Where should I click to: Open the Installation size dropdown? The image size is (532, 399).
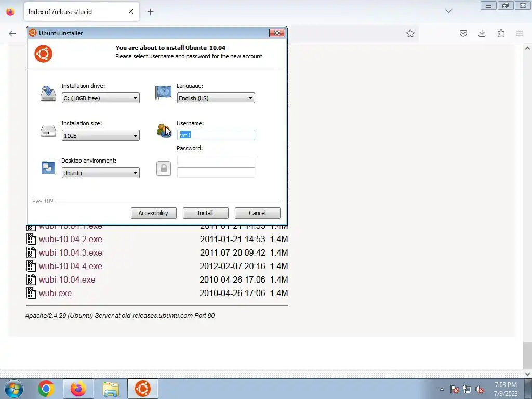tap(100, 136)
